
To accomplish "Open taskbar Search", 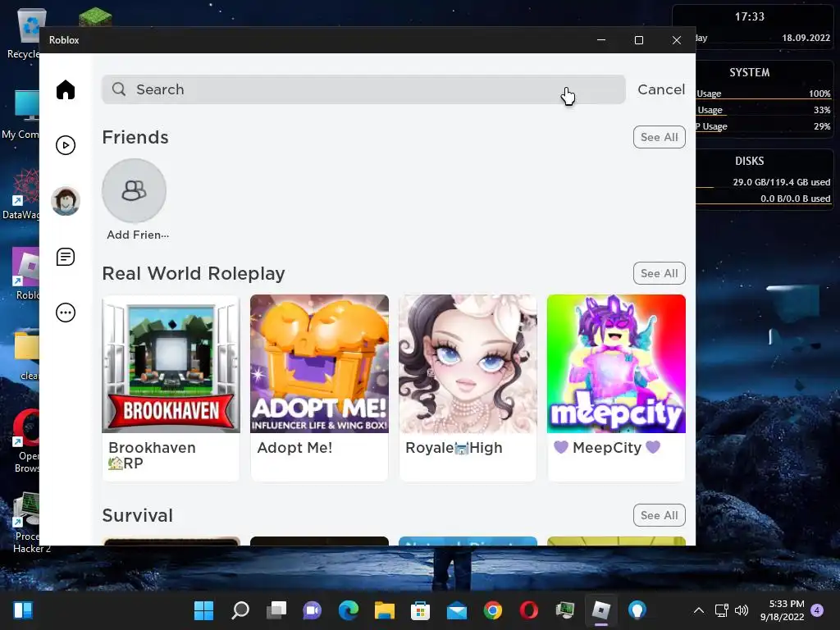I will (240, 610).
